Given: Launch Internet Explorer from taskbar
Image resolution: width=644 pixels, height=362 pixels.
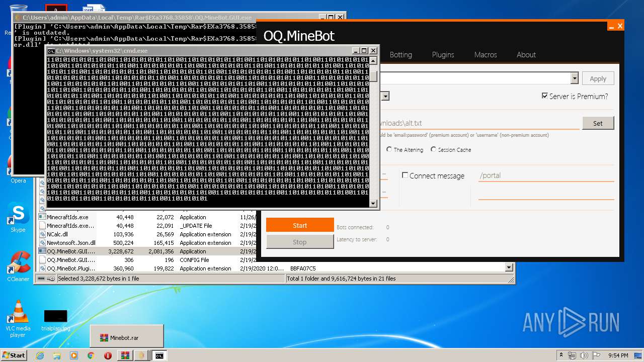Looking at the screenshot, I should pyautogui.click(x=40, y=355).
